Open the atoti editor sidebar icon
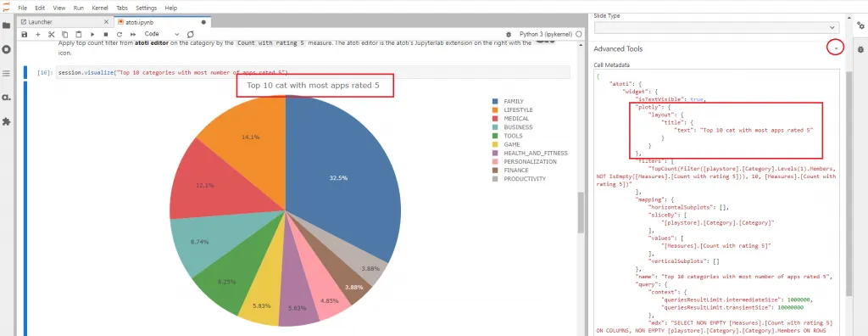This screenshot has height=336, width=868. pyautogui.click(x=7, y=98)
